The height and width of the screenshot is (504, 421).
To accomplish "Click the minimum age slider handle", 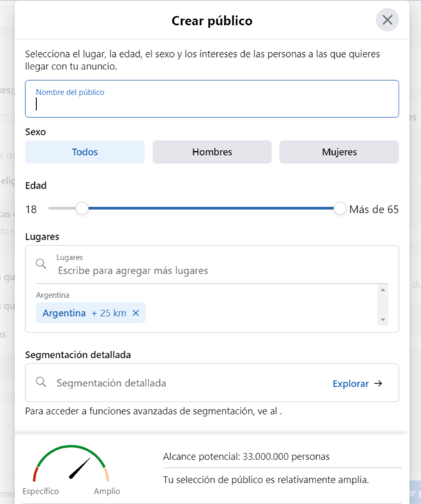I will (82, 209).
